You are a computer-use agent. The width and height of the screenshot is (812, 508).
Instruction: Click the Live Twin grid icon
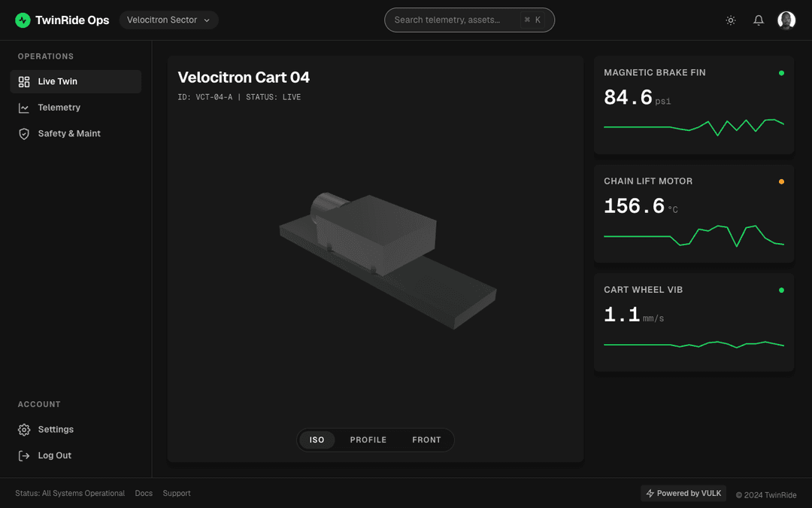(x=24, y=81)
